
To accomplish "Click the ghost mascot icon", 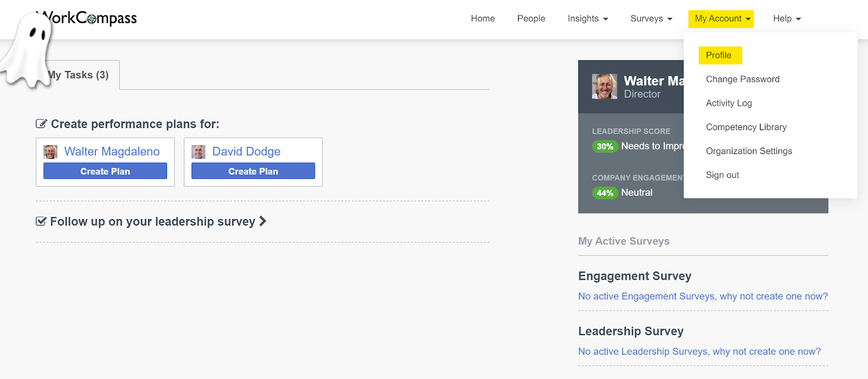I will 26,49.
